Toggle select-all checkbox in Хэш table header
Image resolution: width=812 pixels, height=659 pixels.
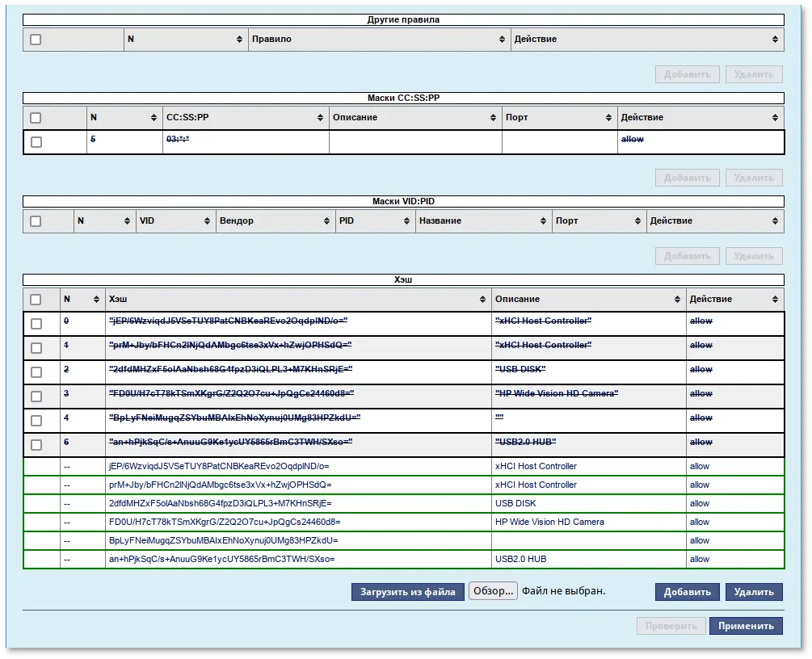click(x=36, y=300)
